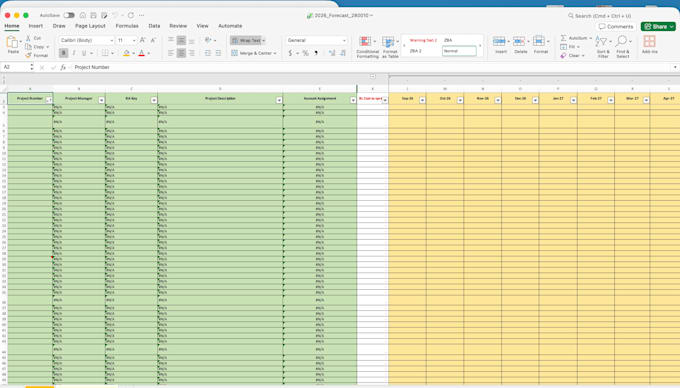Switch to the Insert ribbon tab
Screen dimensions: 680x388
point(36,26)
